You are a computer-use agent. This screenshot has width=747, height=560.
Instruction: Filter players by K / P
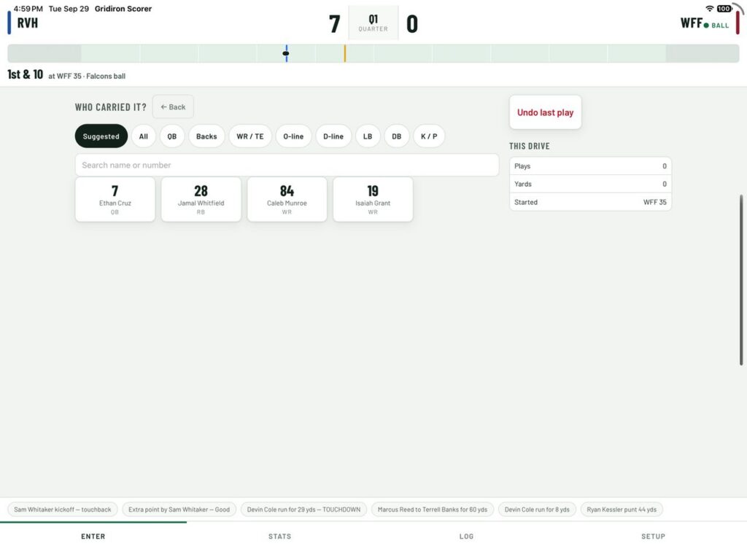[x=429, y=136]
